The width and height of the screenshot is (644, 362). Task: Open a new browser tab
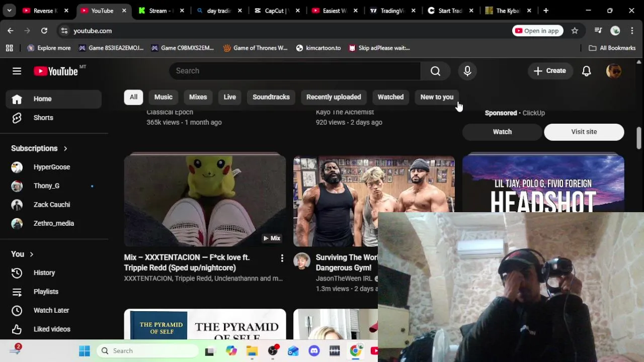546,11
